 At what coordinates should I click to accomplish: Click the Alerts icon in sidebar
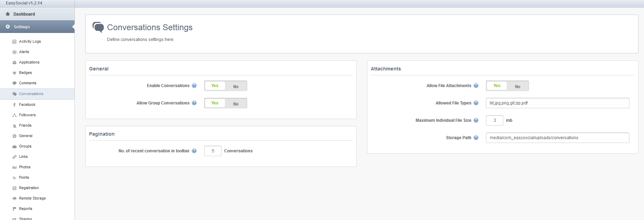(x=14, y=52)
